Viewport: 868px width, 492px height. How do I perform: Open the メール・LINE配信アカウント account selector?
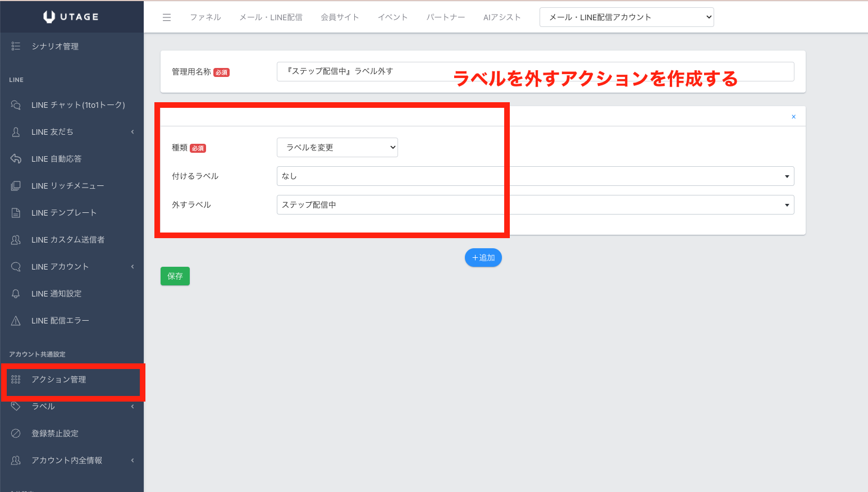[626, 17]
